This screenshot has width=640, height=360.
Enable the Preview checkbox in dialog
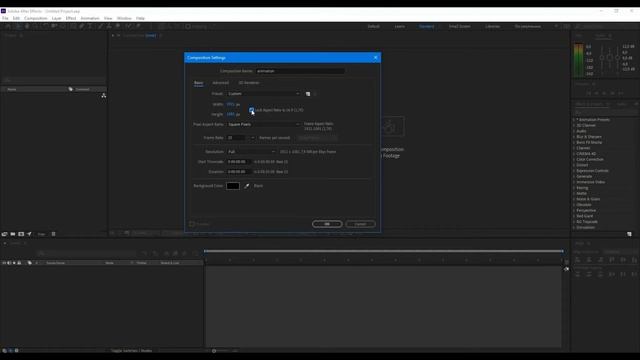tap(192, 224)
